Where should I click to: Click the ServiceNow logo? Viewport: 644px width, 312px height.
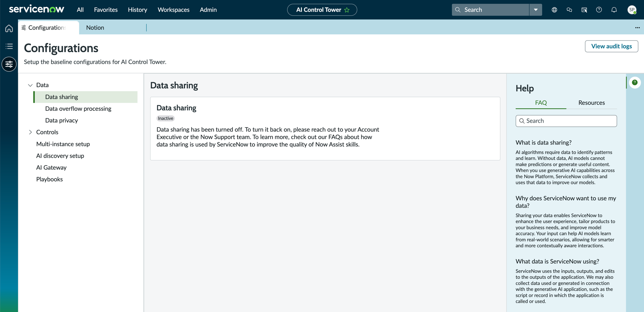point(36,9)
